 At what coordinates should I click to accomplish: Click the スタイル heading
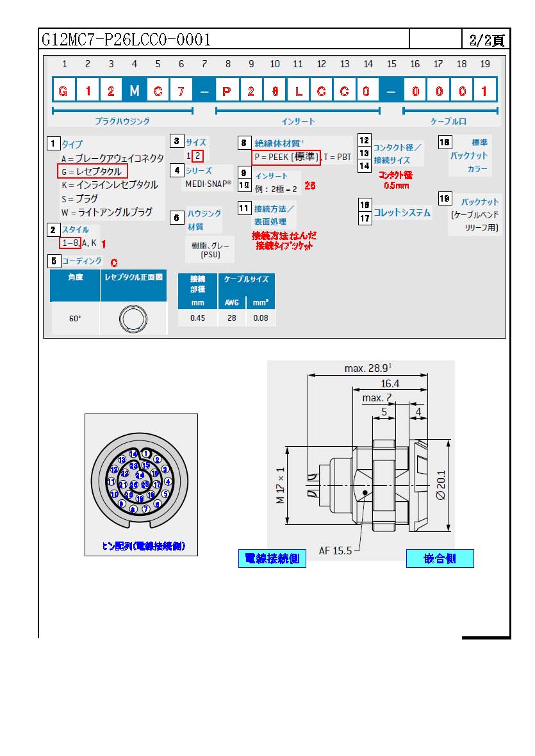coord(75,230)
